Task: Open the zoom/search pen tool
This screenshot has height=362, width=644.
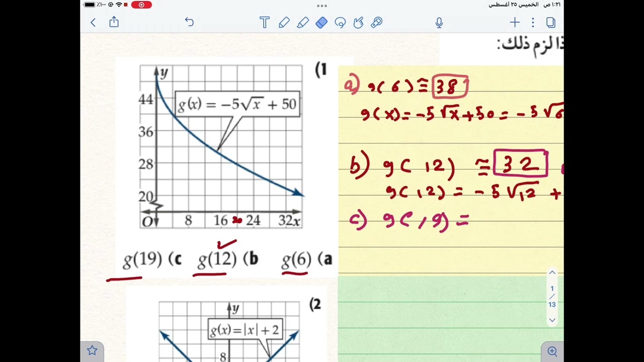Action: pyautogui.click(x=376, y=22)
